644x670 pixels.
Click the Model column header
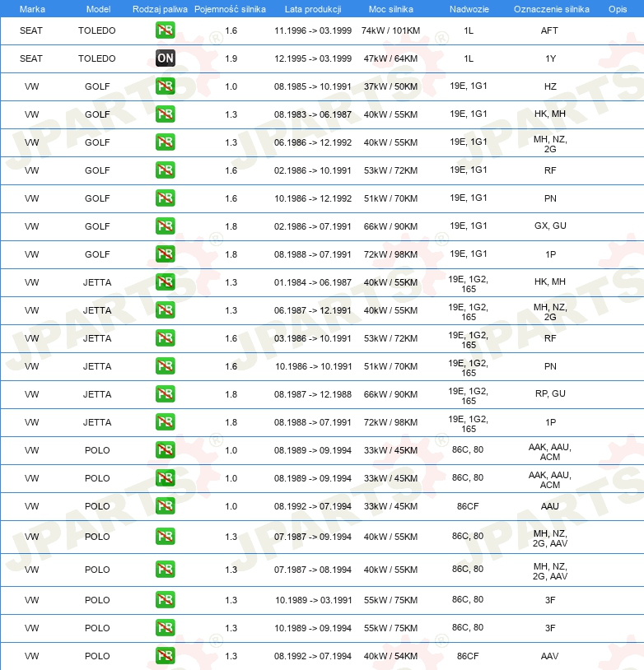(98, 9)
